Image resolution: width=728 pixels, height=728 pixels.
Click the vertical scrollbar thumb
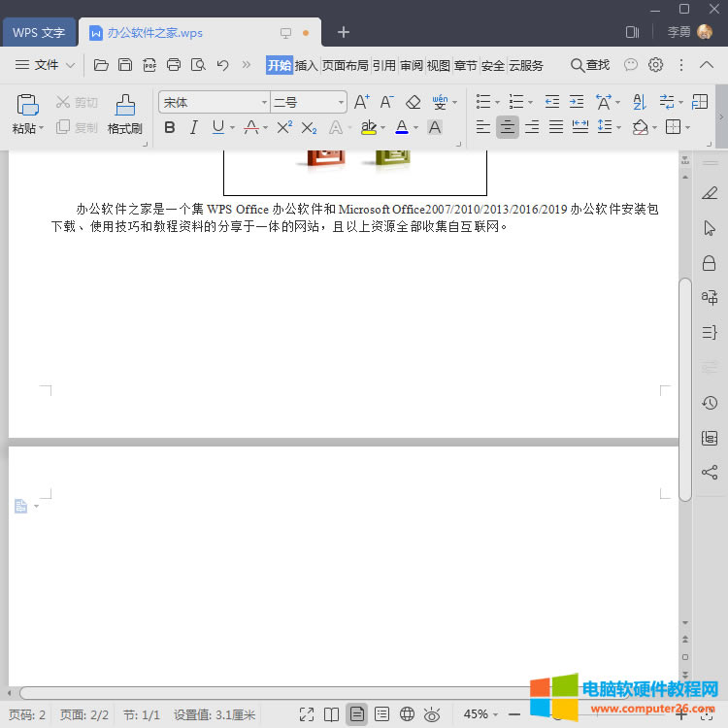point(685,388)
